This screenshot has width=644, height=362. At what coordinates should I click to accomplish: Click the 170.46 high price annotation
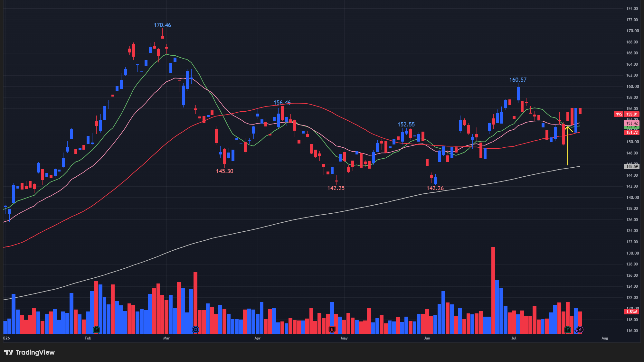click(162, 25)
